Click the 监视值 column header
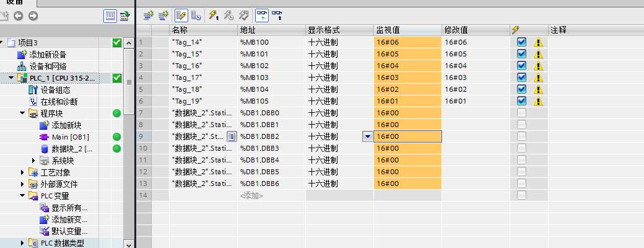 (408, 30)
